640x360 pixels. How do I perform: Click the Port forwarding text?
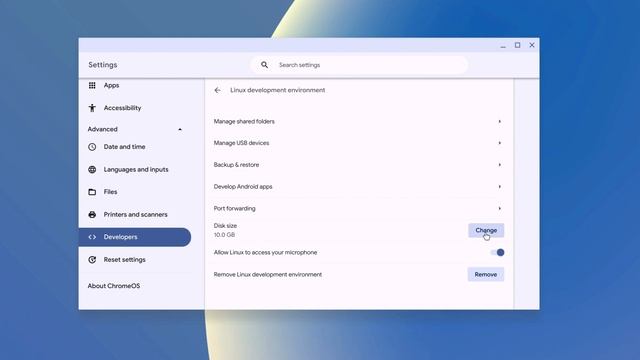pyautogui.click(x=235, y=209)
